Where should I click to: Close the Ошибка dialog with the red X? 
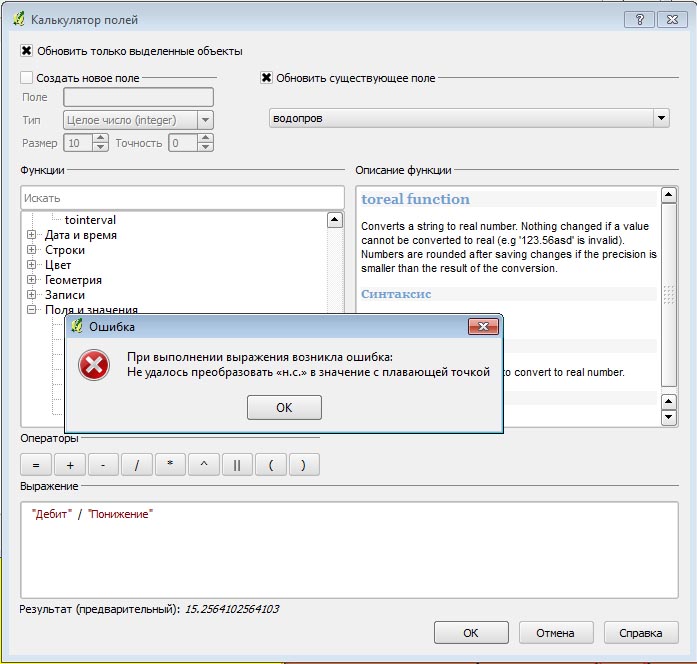pyautogui.click(x=483, y=327)
